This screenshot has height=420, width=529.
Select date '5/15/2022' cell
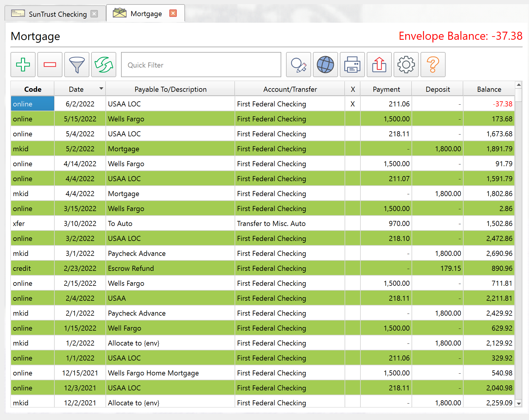(80, 119)
